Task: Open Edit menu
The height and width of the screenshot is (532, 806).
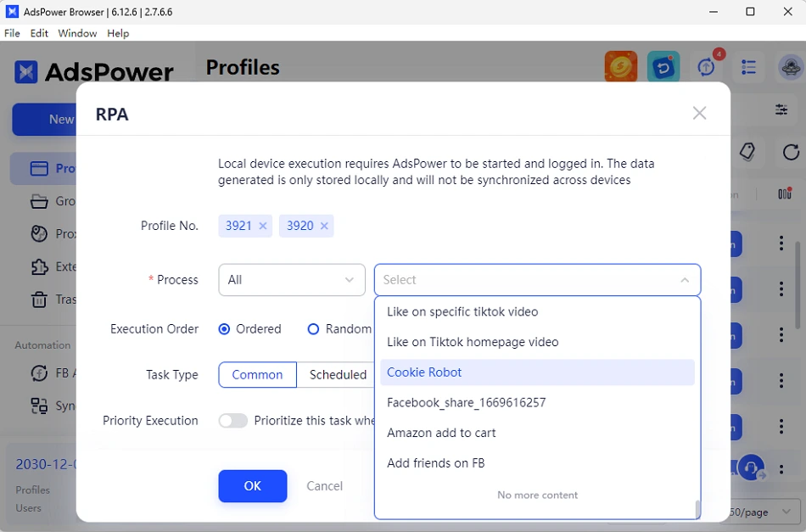Action: point(39,33)
